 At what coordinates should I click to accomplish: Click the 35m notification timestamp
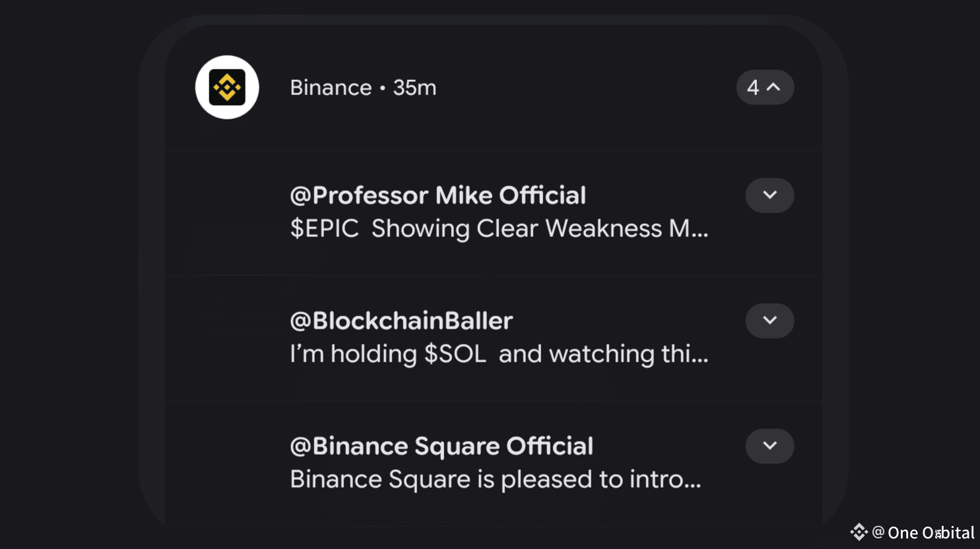pyautogui.click(x=414, y=88)
